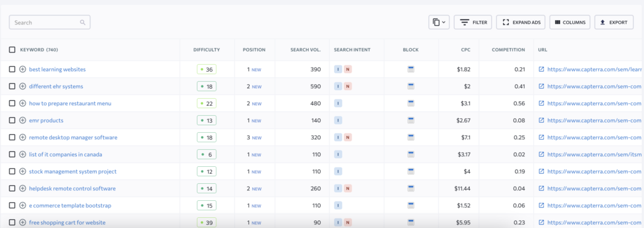Open the Columns settings button

pyautogui.click(x=570, y=22)
